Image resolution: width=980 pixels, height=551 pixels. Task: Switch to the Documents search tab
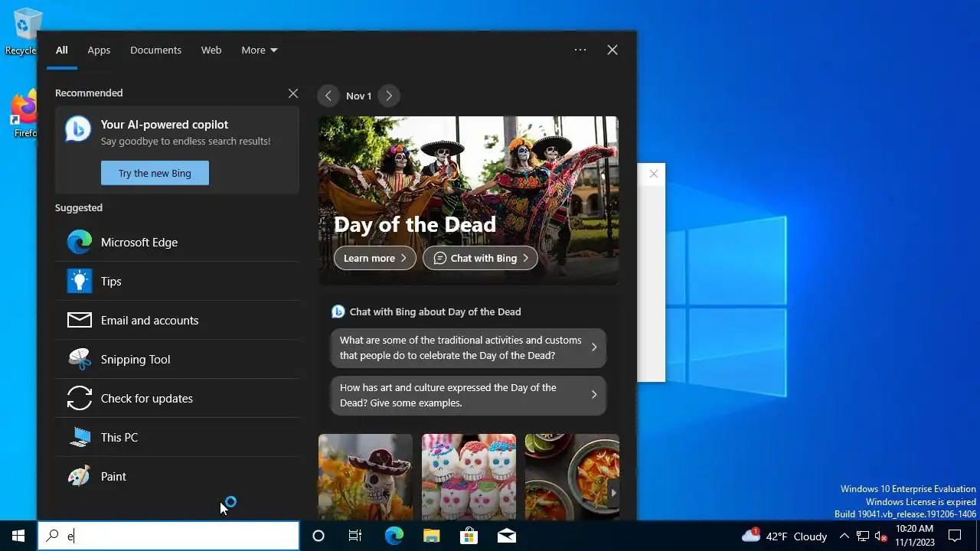pos(155,50)
